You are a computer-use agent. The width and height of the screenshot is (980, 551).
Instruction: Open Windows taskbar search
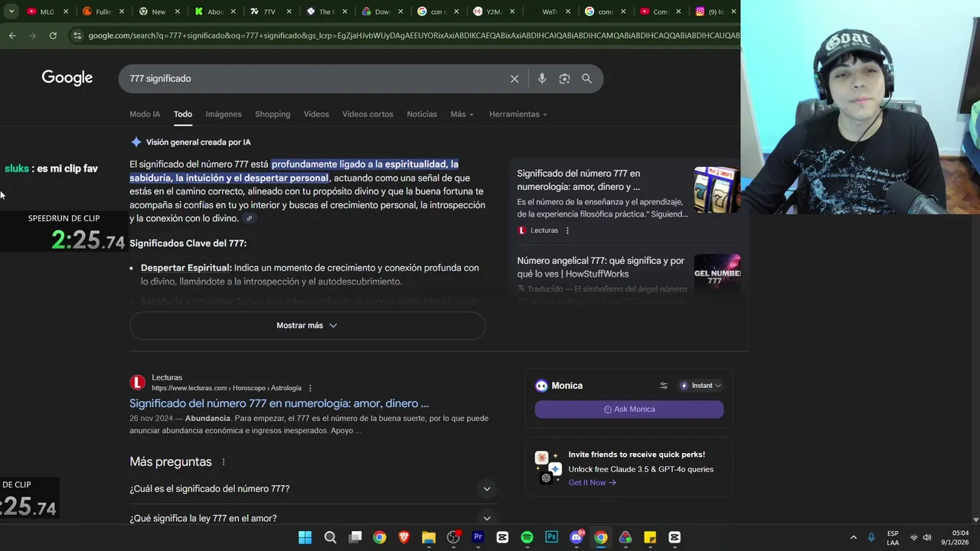click(330, 537)
